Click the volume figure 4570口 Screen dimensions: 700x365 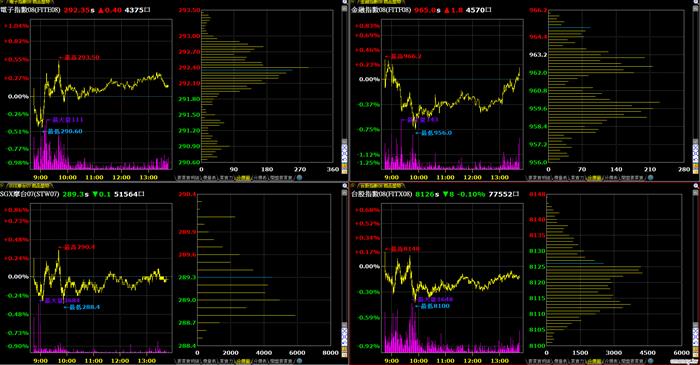(x=479, y=10)
